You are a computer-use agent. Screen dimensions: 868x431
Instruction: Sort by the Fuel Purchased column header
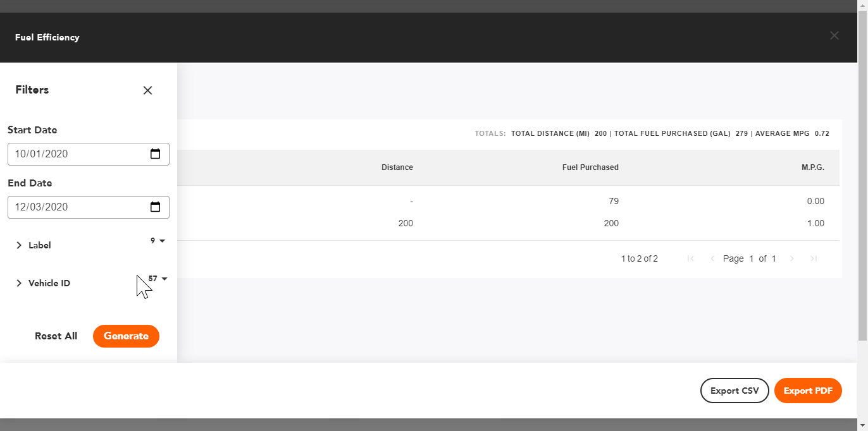click(590, 167)
